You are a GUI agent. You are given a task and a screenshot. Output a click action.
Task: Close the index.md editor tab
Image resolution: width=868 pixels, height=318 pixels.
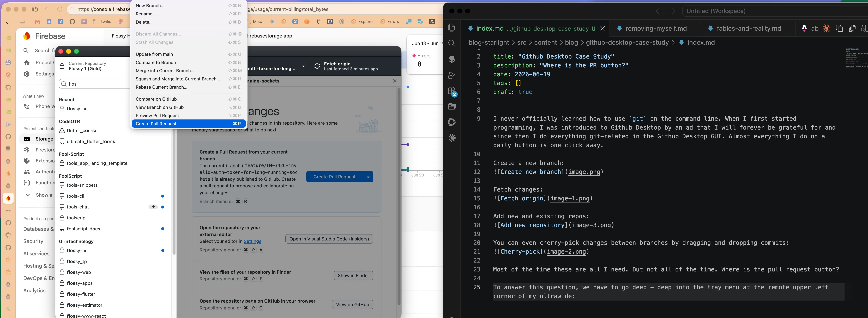coord(602,29)
